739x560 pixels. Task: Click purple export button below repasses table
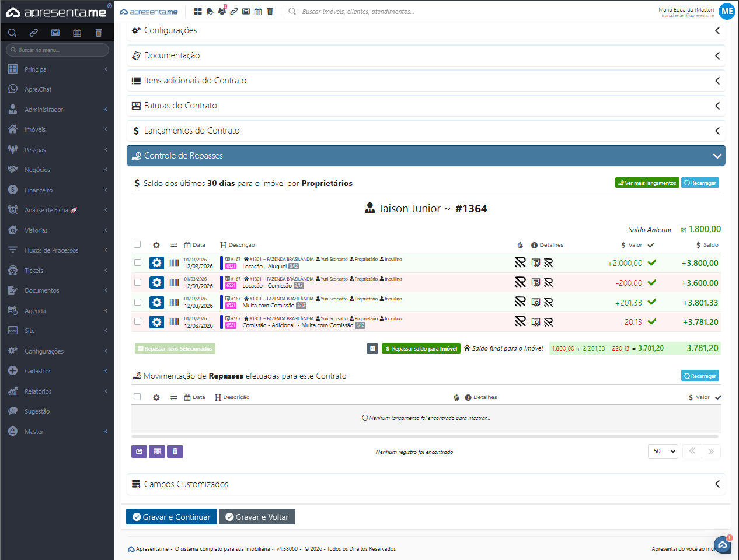coord(139,451)
